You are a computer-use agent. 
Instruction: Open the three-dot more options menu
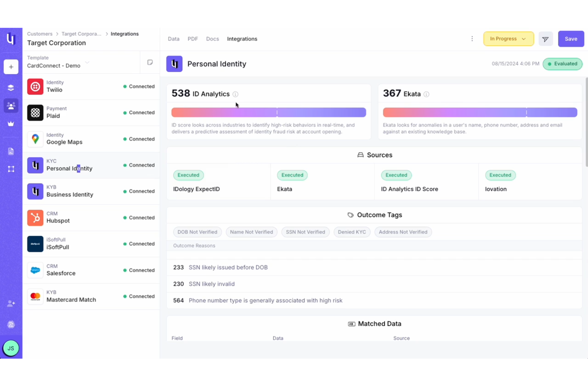click(472, 39)
